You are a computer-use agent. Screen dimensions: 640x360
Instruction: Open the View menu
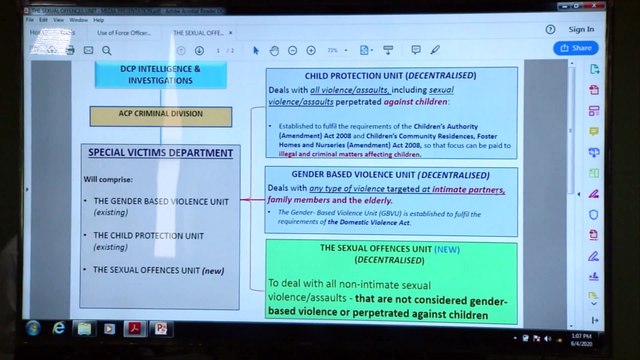58,20
